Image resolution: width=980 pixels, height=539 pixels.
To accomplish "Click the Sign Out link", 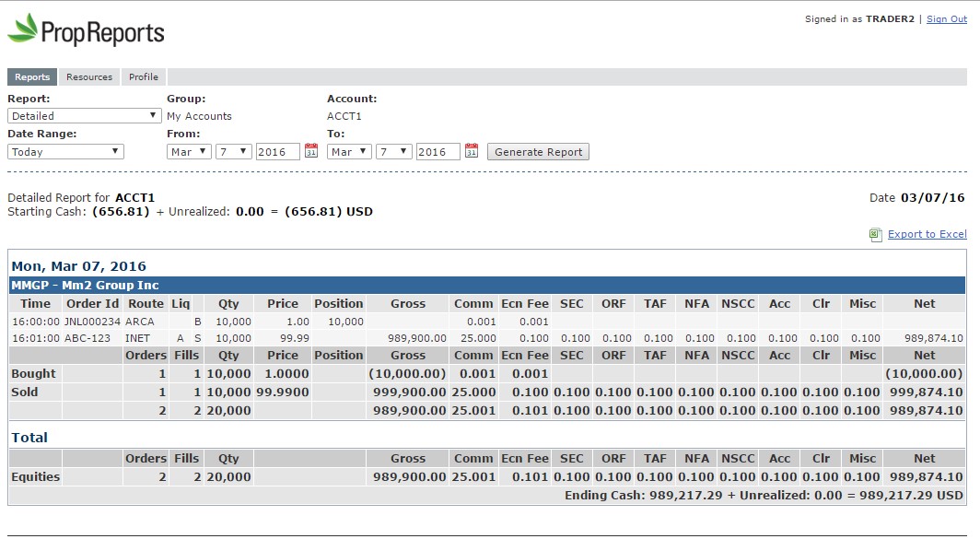I will click(x=946, y=19).
